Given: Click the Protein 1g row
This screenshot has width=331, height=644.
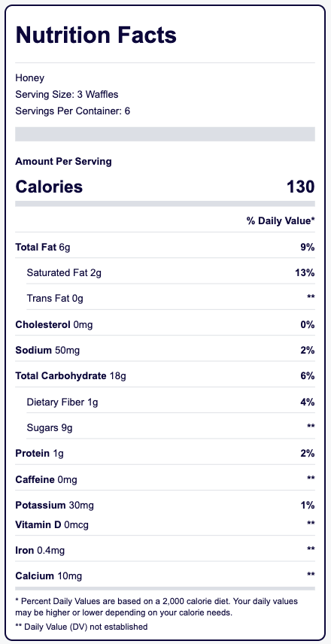Looking at the screenshot, I should tap(165, 454).
